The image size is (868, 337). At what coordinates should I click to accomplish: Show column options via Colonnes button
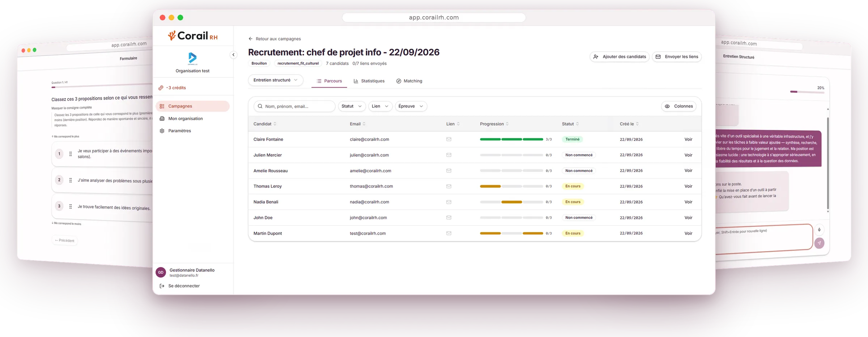[x=679, y=106]
